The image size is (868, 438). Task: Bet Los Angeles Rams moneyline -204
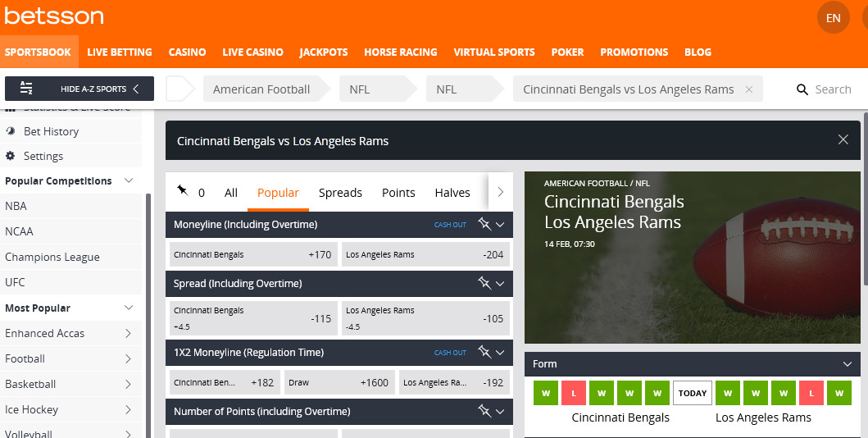[425, 255]
